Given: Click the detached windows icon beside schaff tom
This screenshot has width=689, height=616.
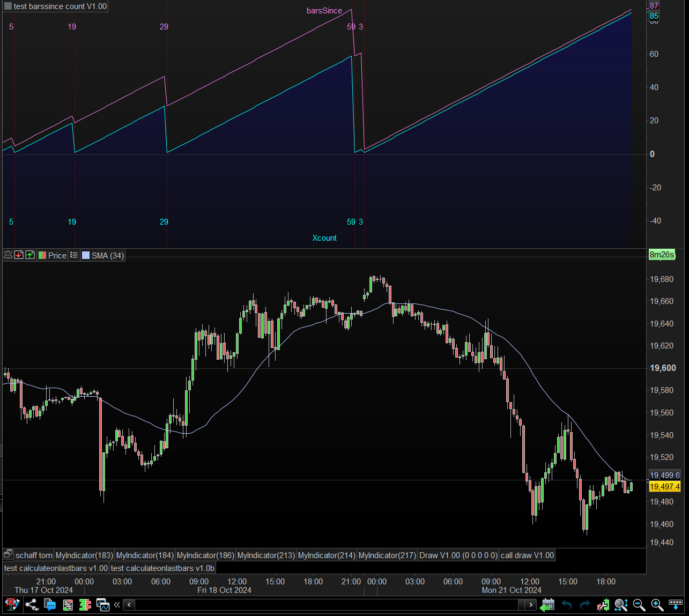Looking at the screenshot, I should pos(8,555).
